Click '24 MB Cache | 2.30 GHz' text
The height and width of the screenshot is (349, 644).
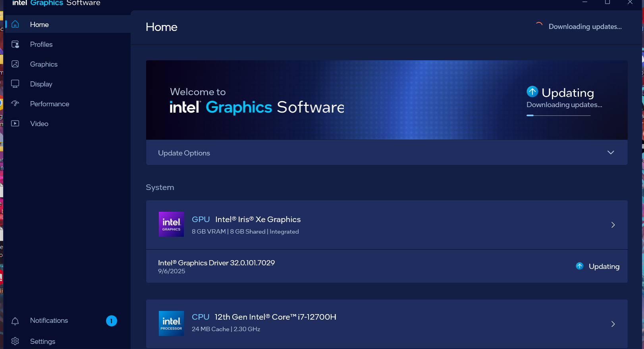point(226,329)
